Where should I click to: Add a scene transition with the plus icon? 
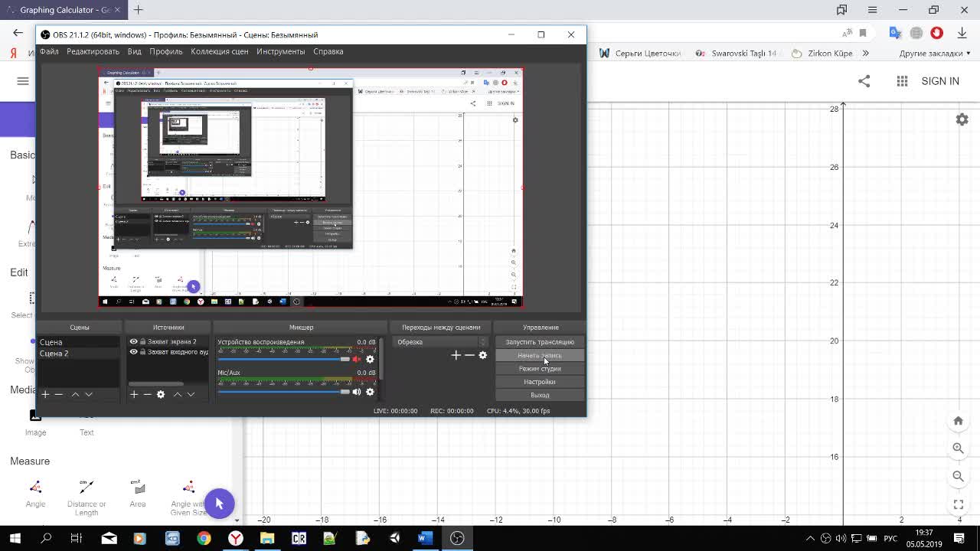(x=456, y=355)
